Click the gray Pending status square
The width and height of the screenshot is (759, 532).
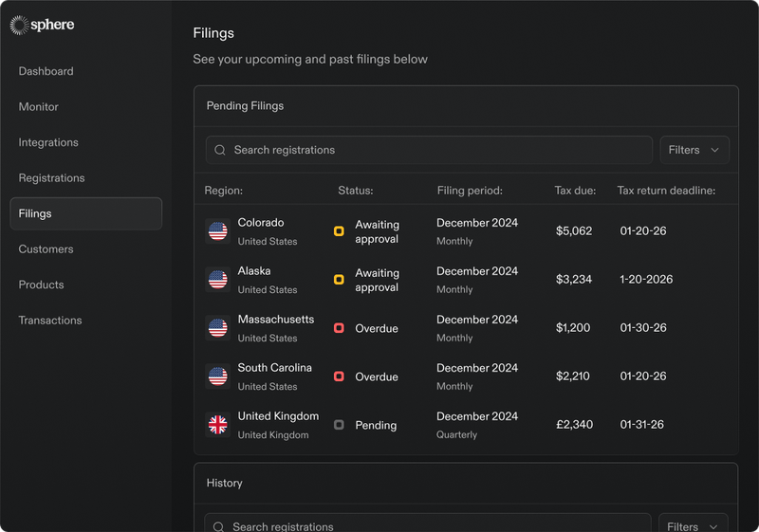point(339,425)
